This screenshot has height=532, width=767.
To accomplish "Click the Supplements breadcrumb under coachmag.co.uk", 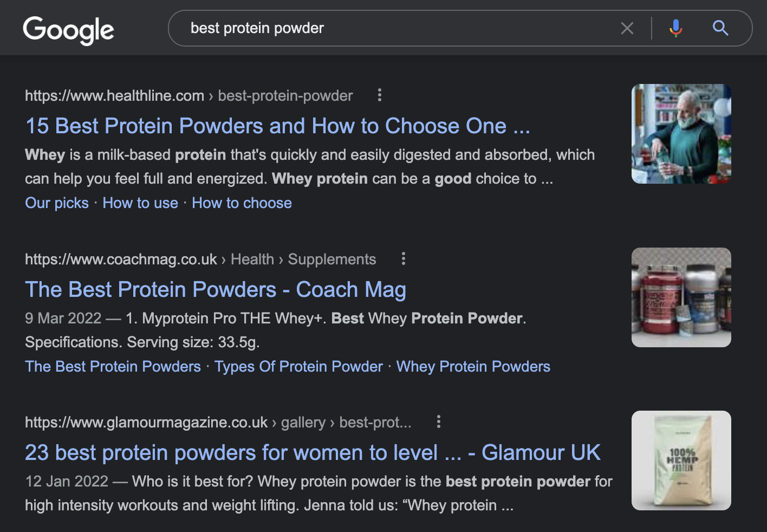I will (x=332, y=259).
